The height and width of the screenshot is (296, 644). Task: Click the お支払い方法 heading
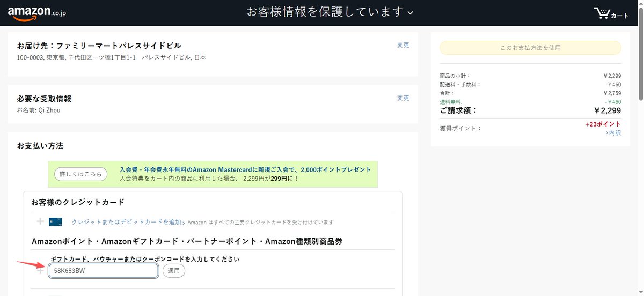[40, 146]
